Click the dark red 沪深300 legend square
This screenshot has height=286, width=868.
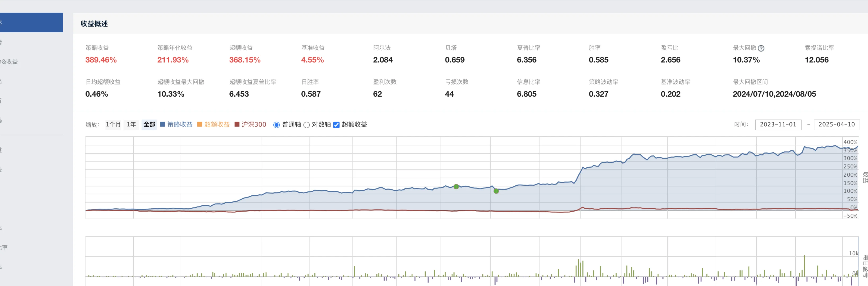tap(237, 124)
